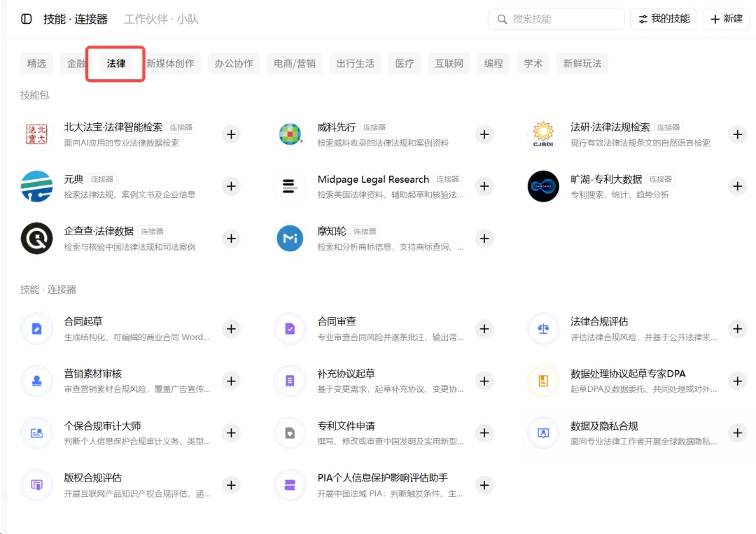This screenshot has width=756, height=534.
Task: Open the 出行生活 category tab
Action: (x=356, y=63)
